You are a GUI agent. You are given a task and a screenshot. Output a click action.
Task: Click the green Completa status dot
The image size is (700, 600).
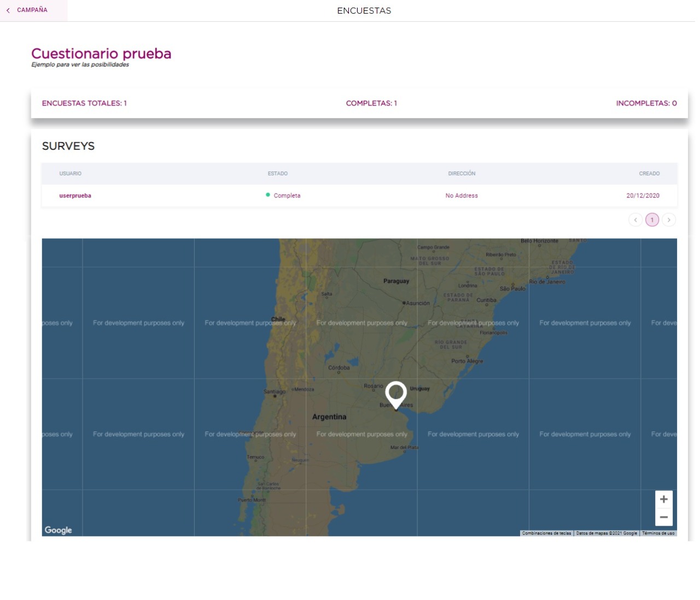pyautogui.click(x=268, y=195)
